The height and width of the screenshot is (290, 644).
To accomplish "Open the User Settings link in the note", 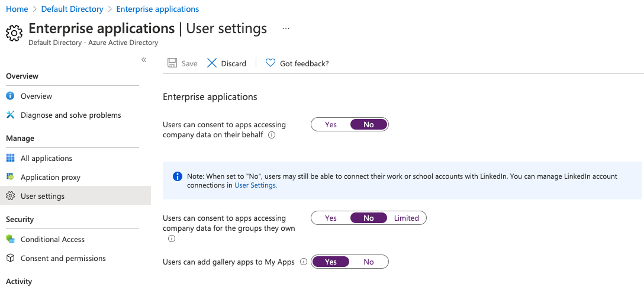I will [x=256, y=185].
